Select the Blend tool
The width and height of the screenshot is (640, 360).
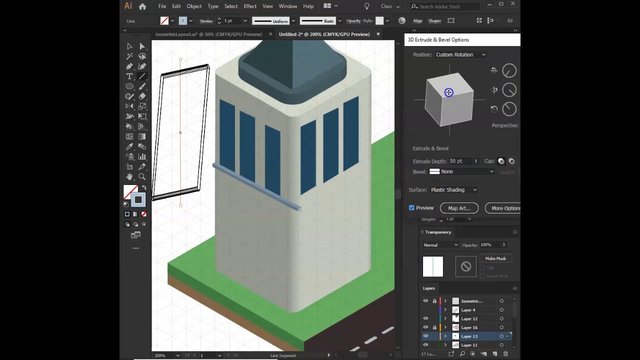point(142,146)
